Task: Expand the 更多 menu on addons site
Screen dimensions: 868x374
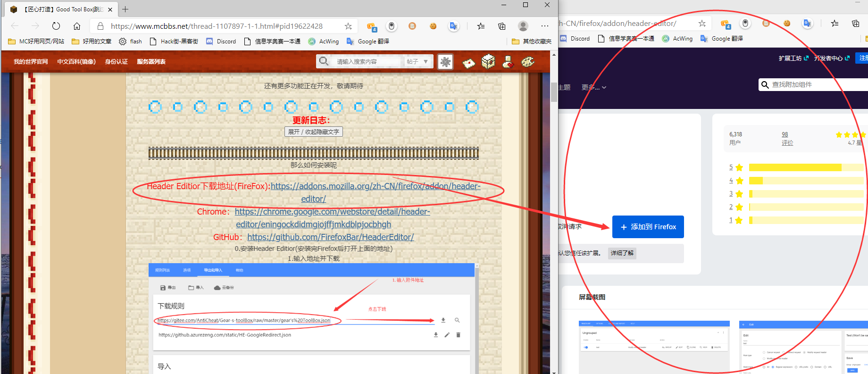Action: coord(593,87)
